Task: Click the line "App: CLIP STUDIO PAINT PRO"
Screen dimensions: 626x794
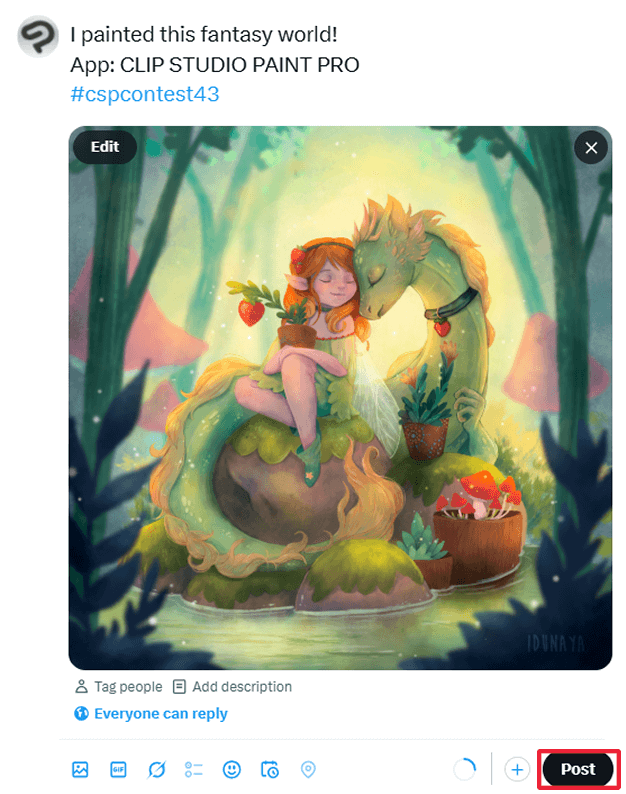Action: click(x=215, y=65)
